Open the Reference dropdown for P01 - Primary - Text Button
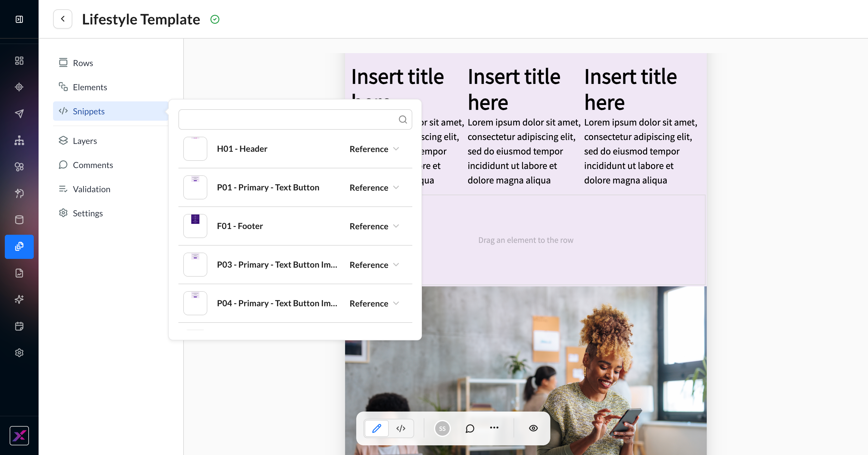The width and height of the screenshot is (868, 455). tap(374, 188)
